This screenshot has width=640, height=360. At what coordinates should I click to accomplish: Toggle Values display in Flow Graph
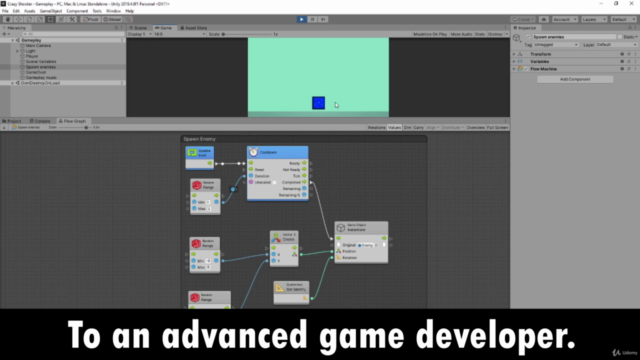(394, 128)
